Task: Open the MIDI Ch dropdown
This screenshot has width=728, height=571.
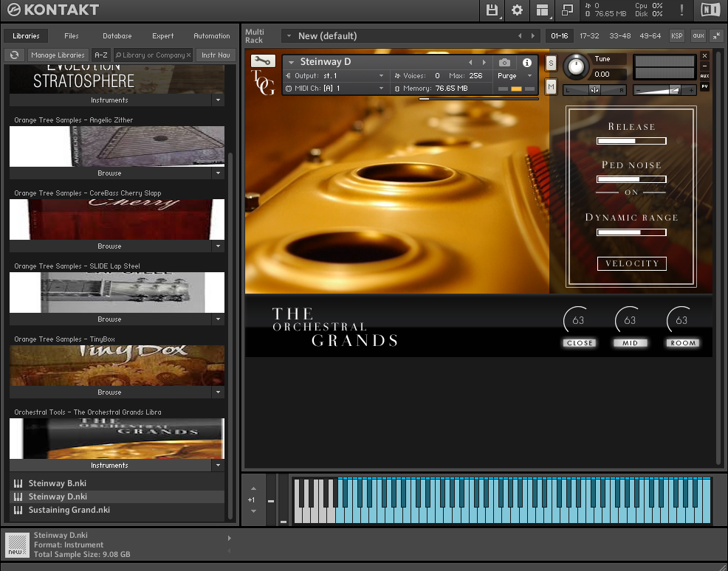Action: coord(381,88)
